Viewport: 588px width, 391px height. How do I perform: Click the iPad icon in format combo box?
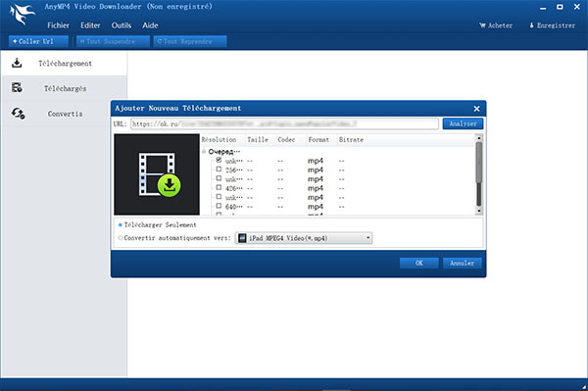point(242,238)
